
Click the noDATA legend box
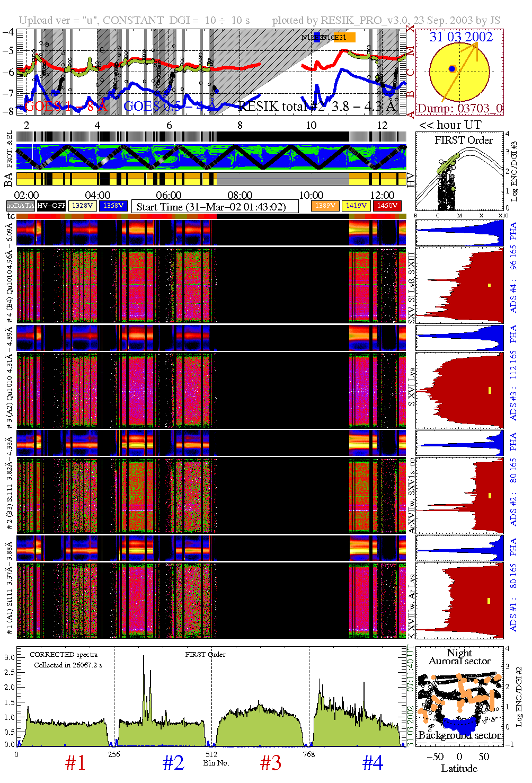coord(21,206)
